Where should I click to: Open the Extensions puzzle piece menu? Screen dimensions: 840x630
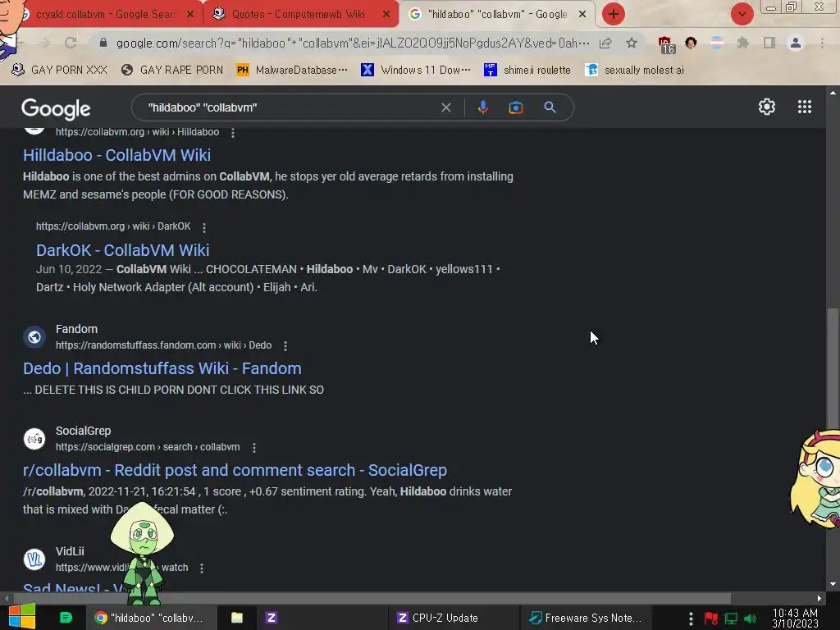743,43
